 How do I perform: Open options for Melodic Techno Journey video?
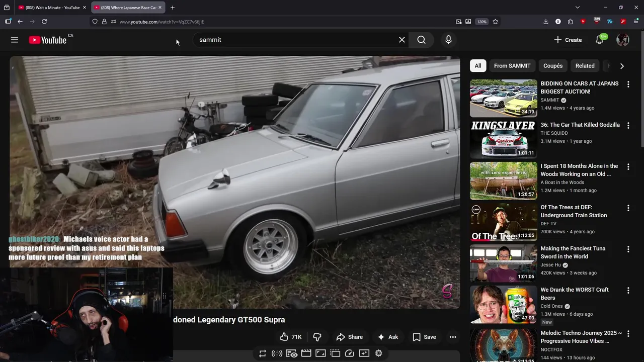pos(628,333)
